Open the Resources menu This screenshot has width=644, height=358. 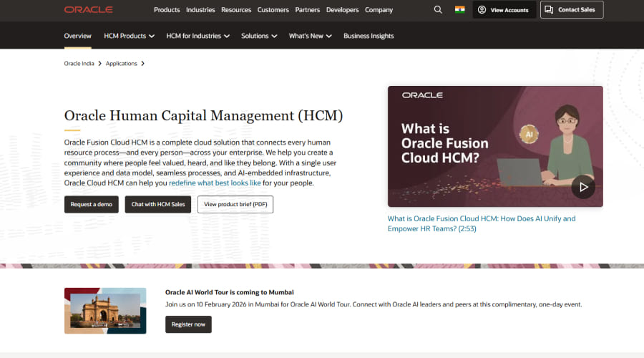(x=236, y=10)
